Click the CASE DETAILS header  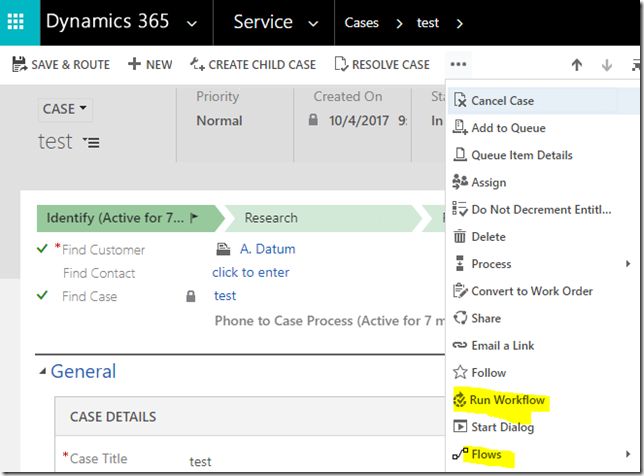[113, 417]
